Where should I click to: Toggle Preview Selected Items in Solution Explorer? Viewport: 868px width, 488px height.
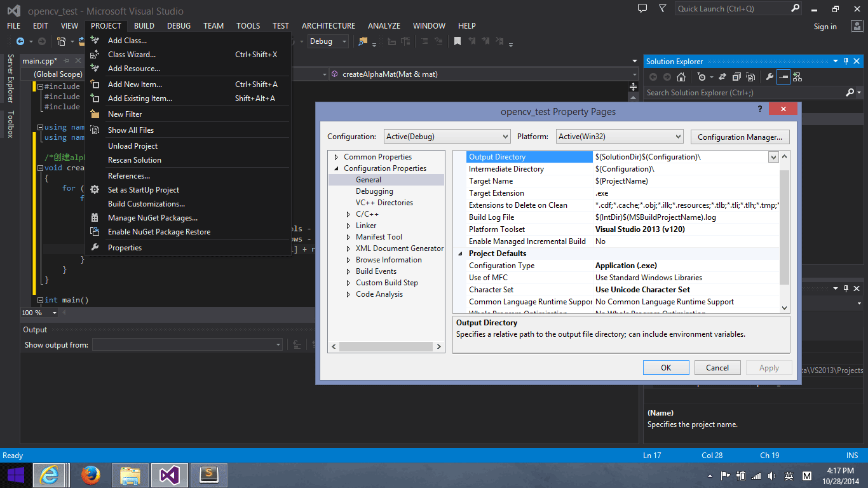783,77
